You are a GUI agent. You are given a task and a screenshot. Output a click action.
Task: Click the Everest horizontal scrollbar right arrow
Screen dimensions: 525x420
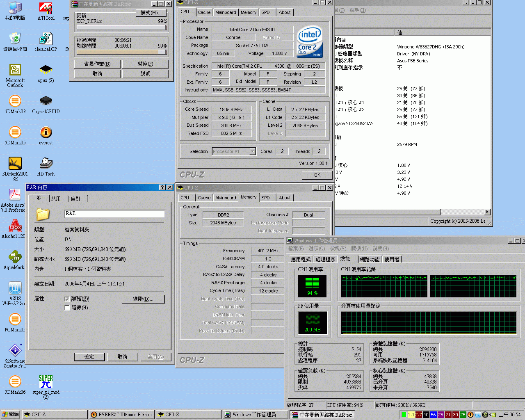point(487,212)
